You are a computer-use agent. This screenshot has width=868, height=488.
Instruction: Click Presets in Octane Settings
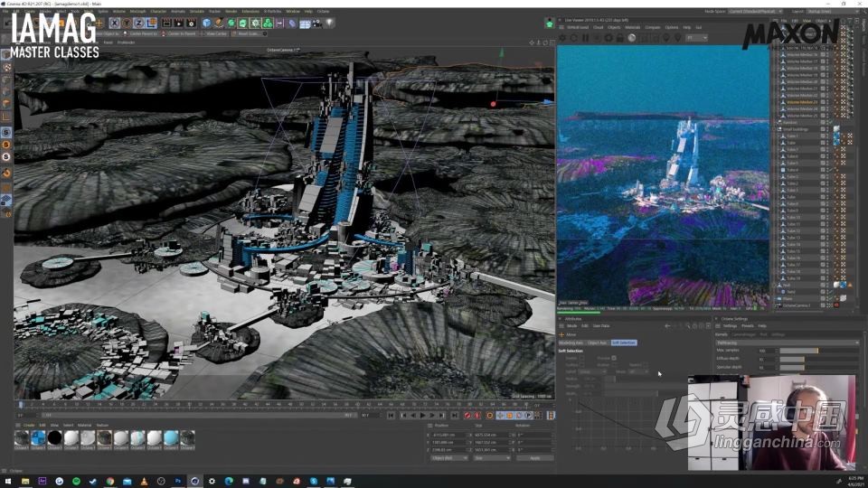[748, 326]
